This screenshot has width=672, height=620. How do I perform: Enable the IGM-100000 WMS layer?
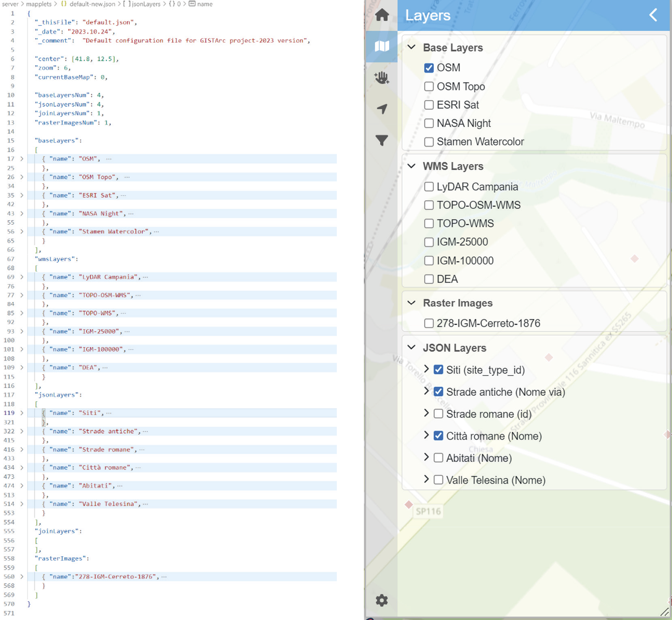tap(429, 260)
